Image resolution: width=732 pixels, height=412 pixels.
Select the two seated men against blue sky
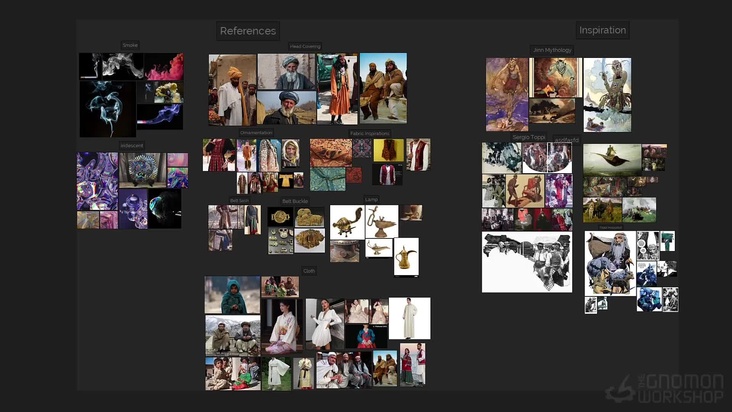383,88
